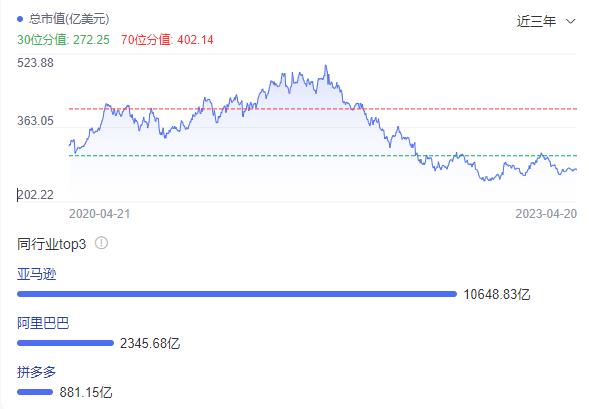
Task: Toggle the 总市值(亿美元) legend series
Action: (63, 19)
